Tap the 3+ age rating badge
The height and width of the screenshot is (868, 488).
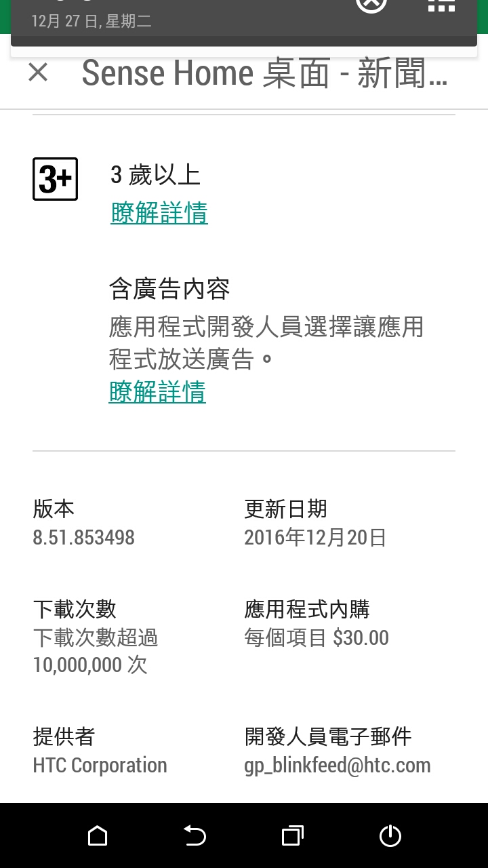[x=55, y=179]
